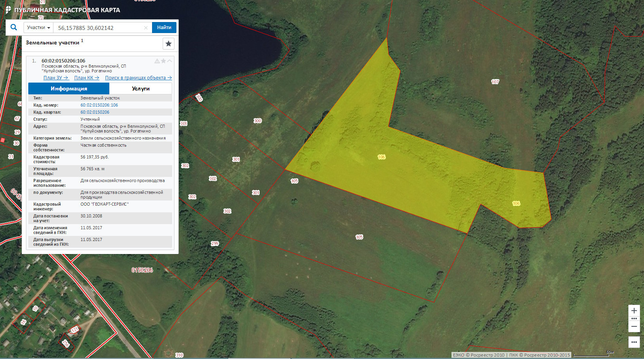Select the status value Учтенный
Screen dimensions: 644x359
90,119
